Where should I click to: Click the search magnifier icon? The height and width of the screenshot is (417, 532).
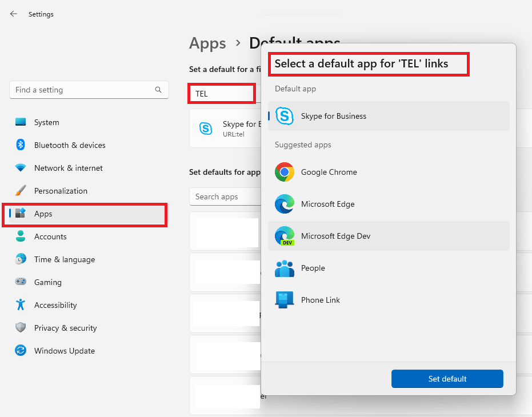pos(158,90)
